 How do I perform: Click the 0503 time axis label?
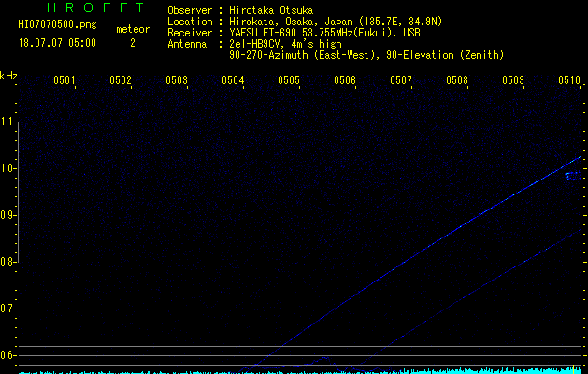coord(177,80)
